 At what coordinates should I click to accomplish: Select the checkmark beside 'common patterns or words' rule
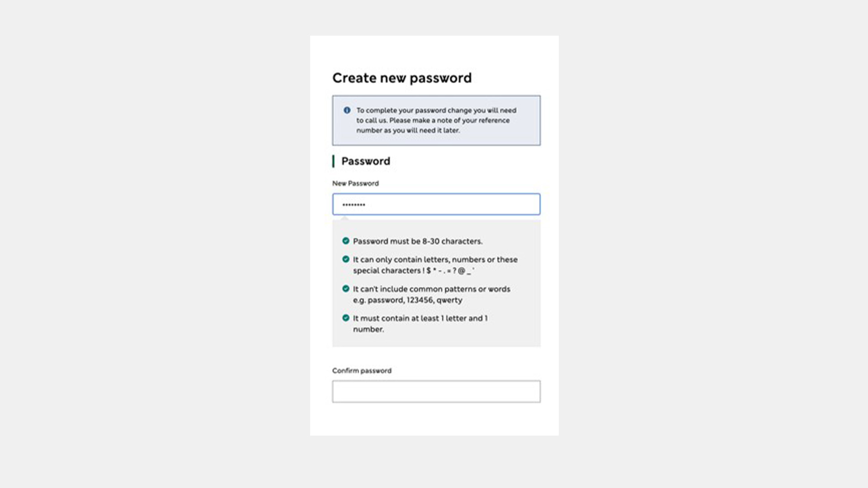pyautogui.click(x=346, y=289)
